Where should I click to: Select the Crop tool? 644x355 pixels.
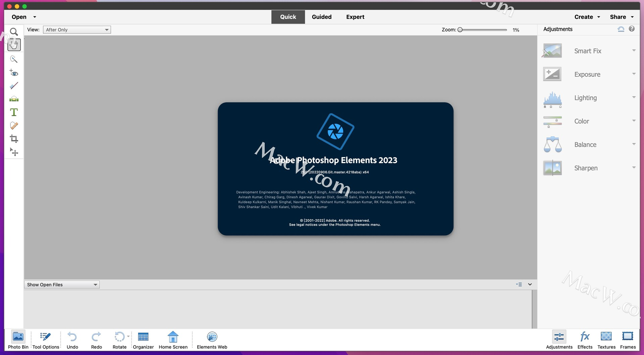tap(14, 139)
